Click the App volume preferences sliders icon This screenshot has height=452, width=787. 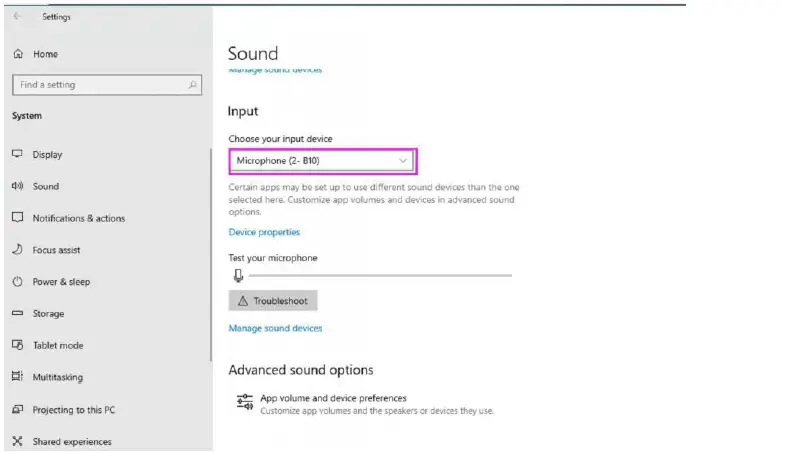(x=244, y=402)
